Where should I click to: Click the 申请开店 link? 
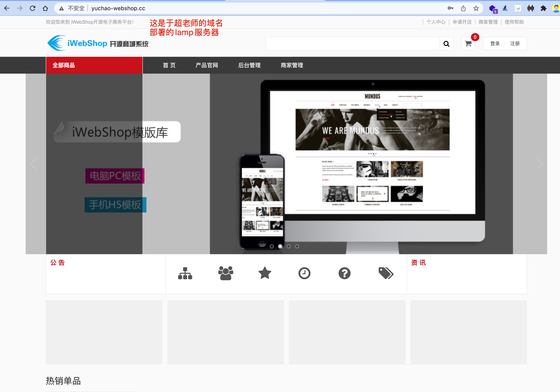coord(462,22)
